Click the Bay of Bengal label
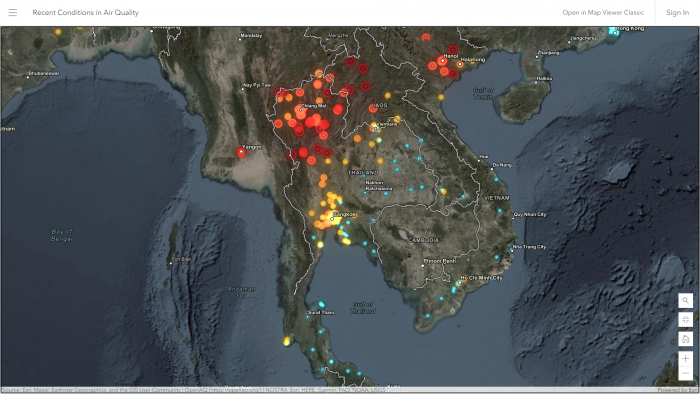700x394 pixels. point(62,235)
